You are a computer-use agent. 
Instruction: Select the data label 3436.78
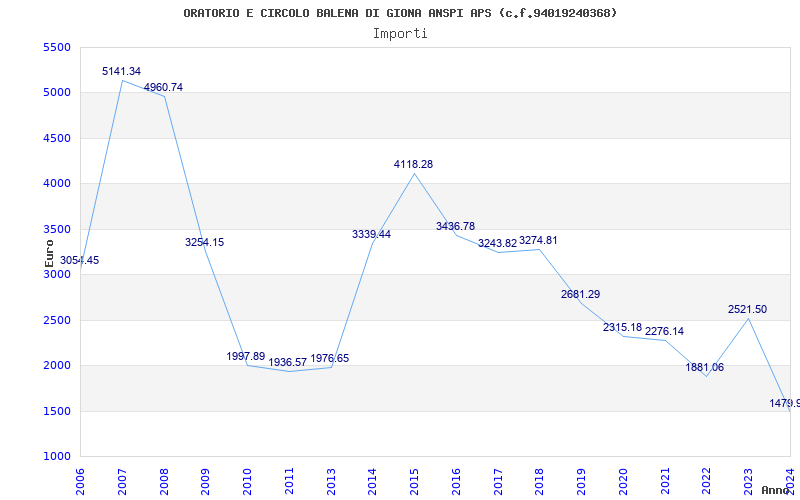455,226
